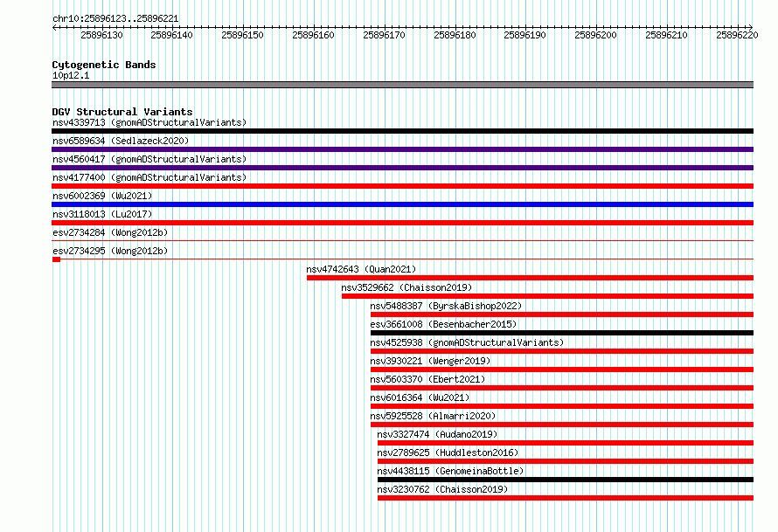778x532 pixels.
Task: Open esv2734295 (Wong2012b) variant label
Action: [x=110, y=251]
